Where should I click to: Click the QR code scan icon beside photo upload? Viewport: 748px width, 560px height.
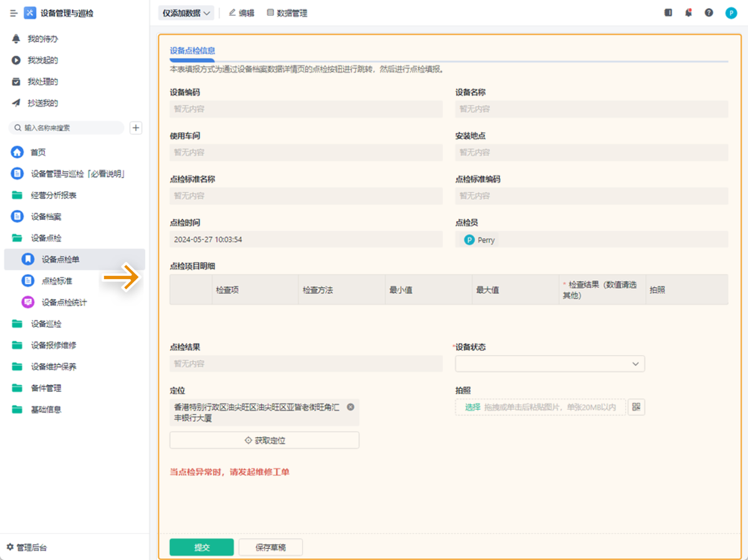[x=636, y=407]
